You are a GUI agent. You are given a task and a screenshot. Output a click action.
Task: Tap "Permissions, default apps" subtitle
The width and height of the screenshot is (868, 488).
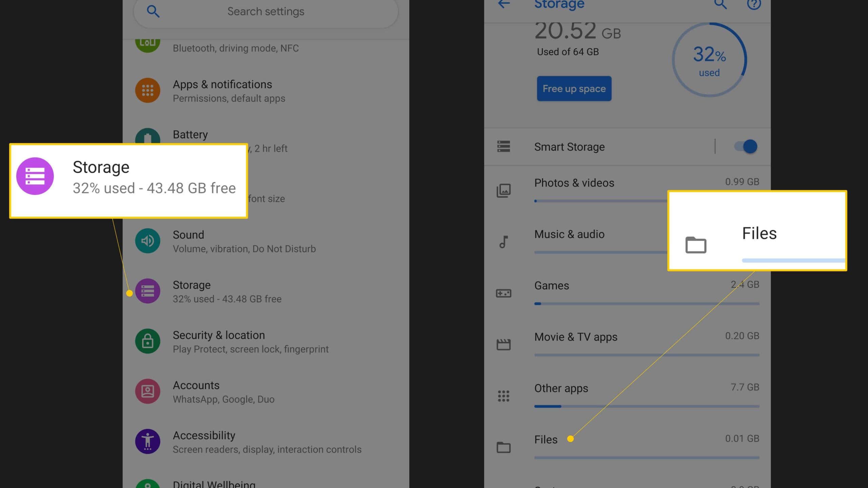tap(229, 99)
